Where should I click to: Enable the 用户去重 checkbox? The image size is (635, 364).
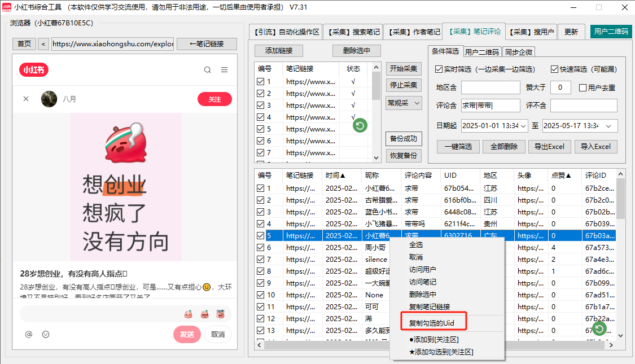[583, 87]
